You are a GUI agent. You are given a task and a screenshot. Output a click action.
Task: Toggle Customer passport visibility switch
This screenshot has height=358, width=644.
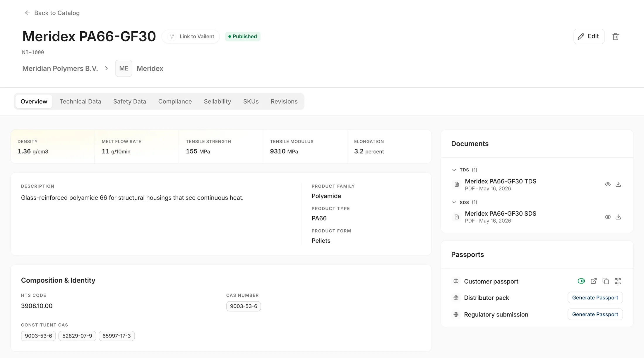click(581, 281)
